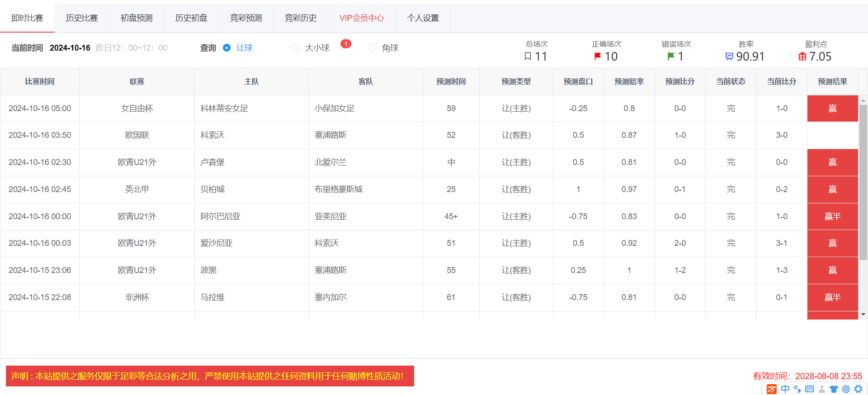
Task: Click the odds value 0.97 in 贝柏城 row
Action: (x=629, y=189)
